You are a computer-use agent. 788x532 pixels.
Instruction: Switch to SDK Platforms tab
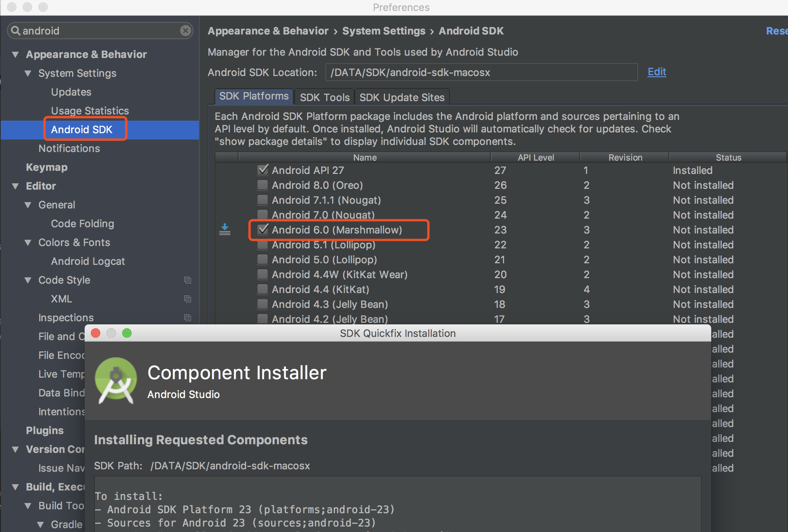coord(254,96)
